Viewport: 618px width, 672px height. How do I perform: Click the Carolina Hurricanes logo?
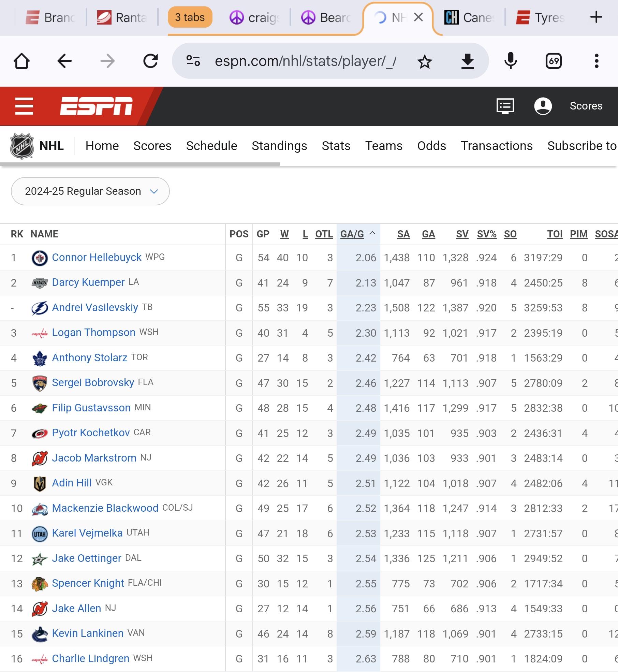(x=40, y=433)
